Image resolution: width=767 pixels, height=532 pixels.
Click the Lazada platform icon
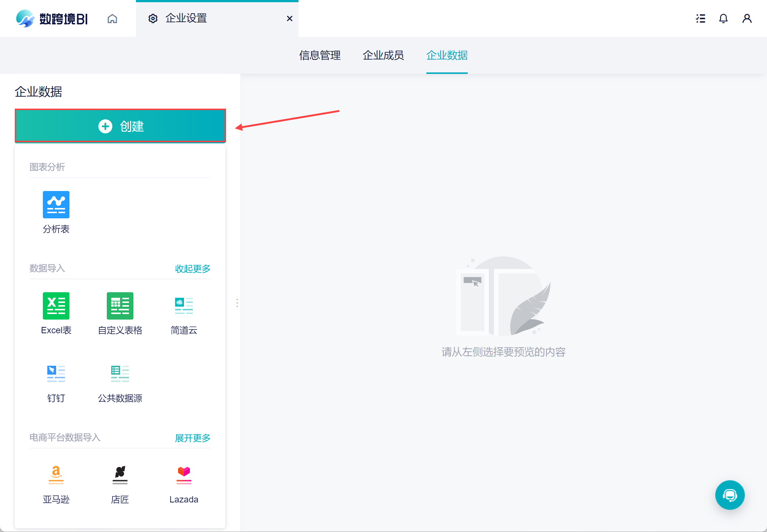184,475
